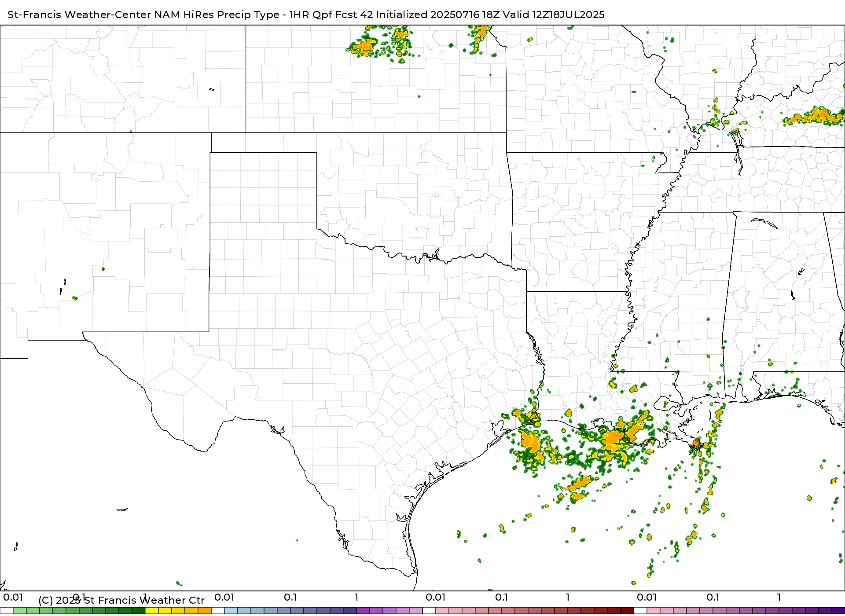Click the 0.1 label above the blue-purple scale
This screenshot has height=616, width=845.
(290, 597)
